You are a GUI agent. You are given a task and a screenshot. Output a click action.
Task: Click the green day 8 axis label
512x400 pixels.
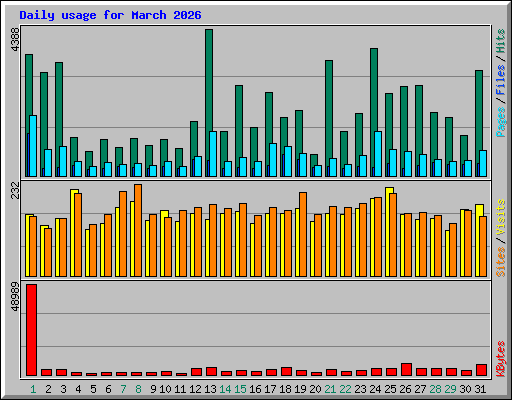[x=138, y=389]
